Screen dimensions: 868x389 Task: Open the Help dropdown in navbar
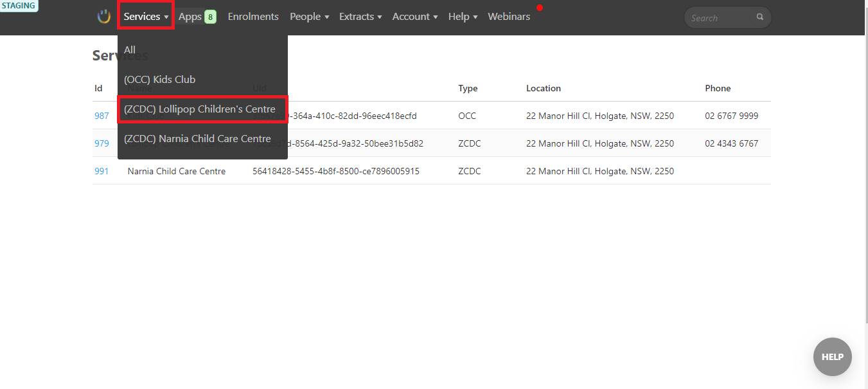(463, 17)
